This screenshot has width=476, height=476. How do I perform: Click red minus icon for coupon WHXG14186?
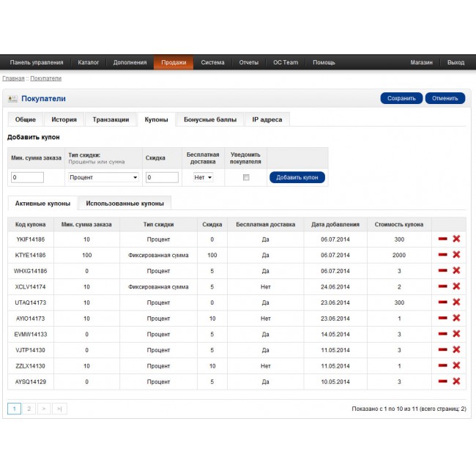(x=442, y=271)
